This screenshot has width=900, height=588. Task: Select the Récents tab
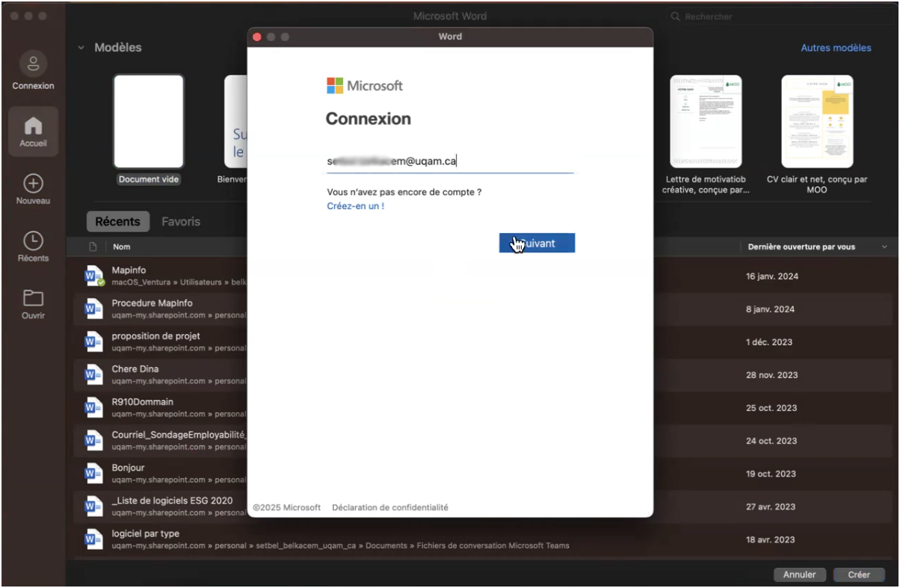coord(117,222)
